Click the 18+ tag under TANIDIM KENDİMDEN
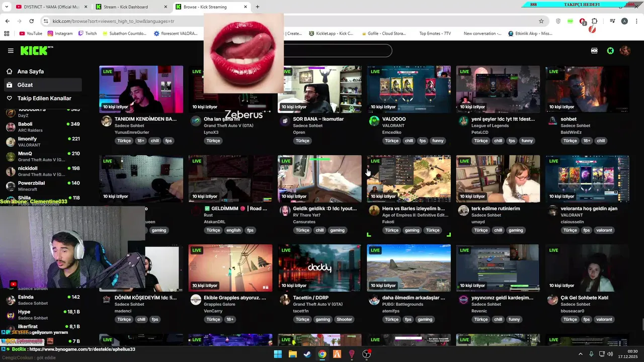The image size is (644, 362). click(140, 141)
